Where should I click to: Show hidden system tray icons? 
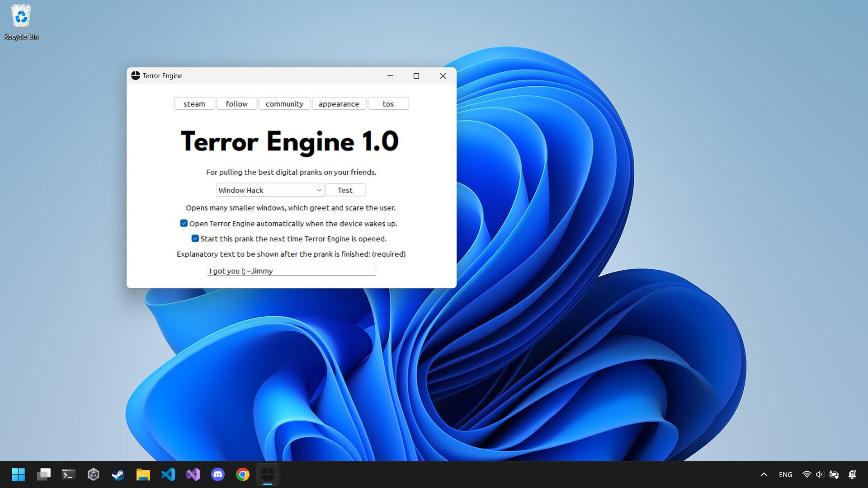point(764,474)
